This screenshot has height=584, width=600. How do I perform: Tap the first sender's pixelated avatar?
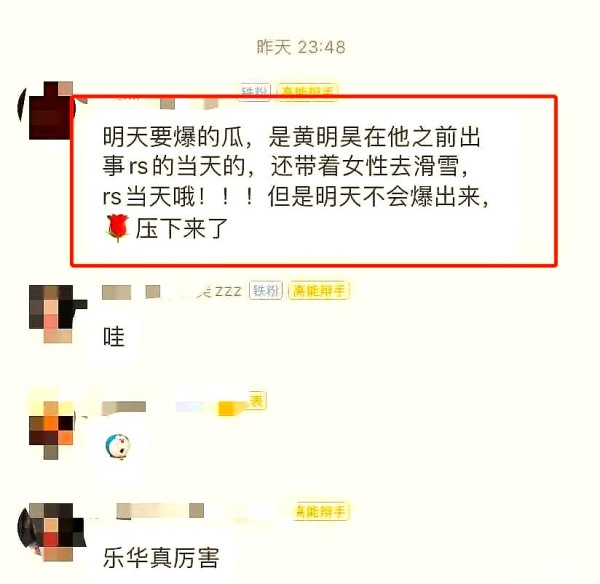point(47,110)
